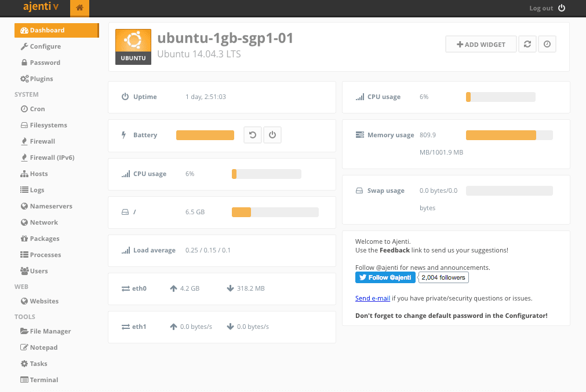586x392 pixels.
Task: Click the Ubuntu logo thumbnail
Action: click(x=133, y=46)
